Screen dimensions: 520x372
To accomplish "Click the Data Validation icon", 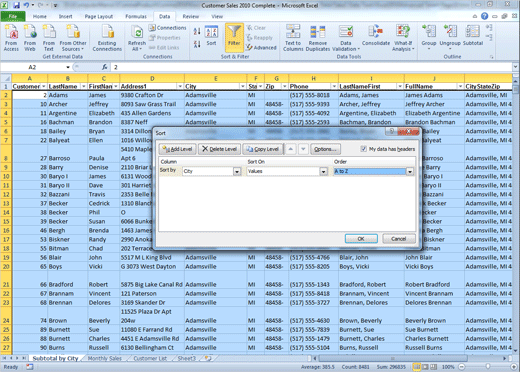I will 346,38.
